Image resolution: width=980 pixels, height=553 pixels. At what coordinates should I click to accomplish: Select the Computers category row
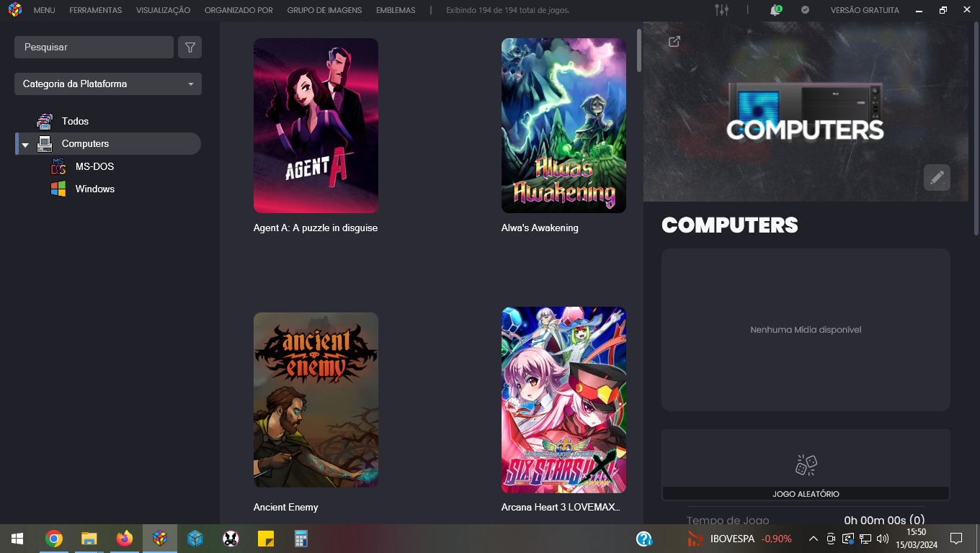pyautogui.click(x=108, y=143)
